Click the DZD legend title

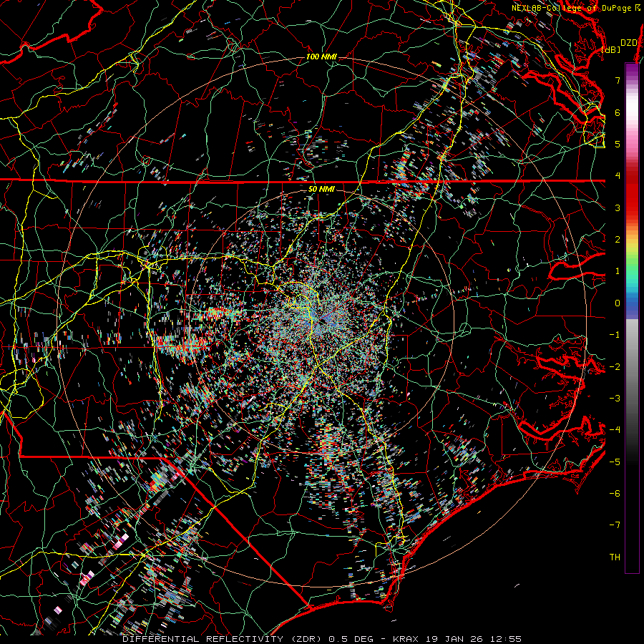[629, 43]
